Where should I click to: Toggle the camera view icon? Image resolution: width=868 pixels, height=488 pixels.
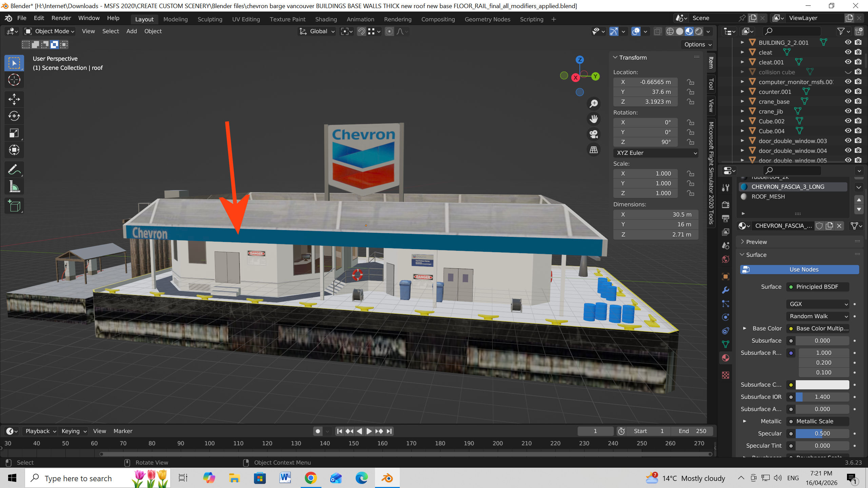point(594,134)
